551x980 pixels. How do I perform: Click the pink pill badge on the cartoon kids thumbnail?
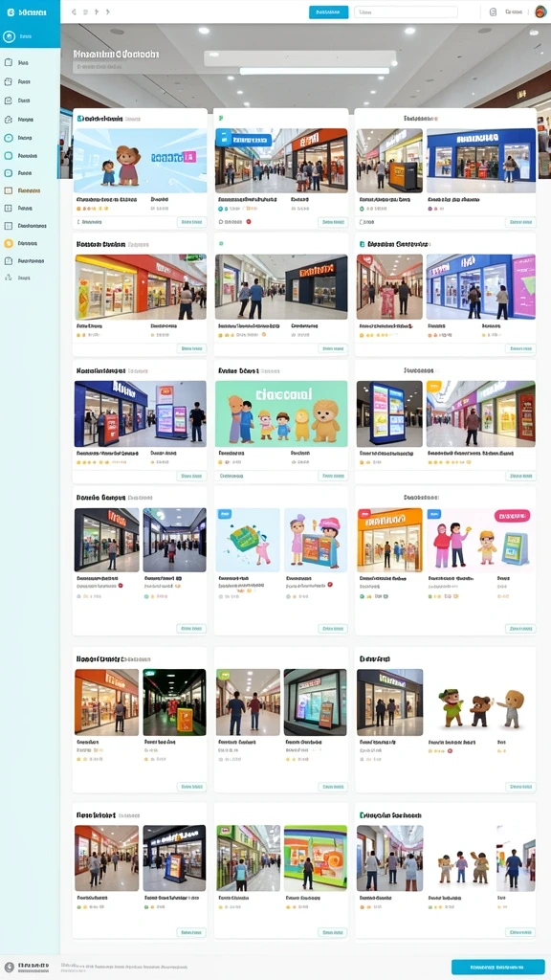pos(512,516)
